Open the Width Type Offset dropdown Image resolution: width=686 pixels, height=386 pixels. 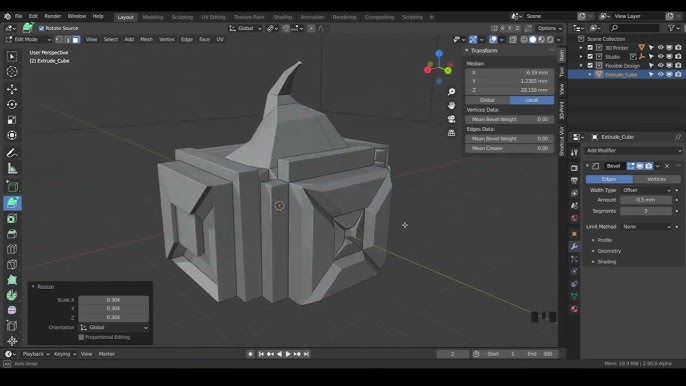point(646,190)
